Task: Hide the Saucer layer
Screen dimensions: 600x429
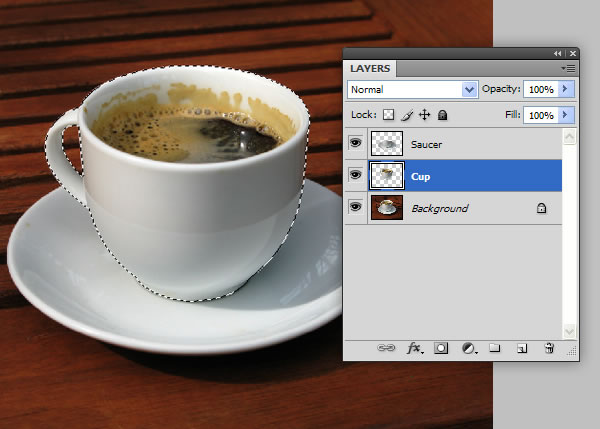Action: [355, 143]
